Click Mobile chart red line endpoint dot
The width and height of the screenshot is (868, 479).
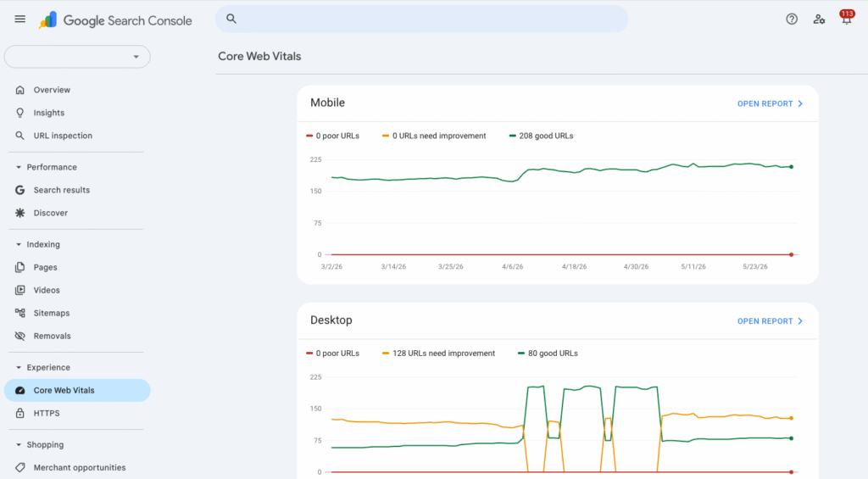point(791,254)
